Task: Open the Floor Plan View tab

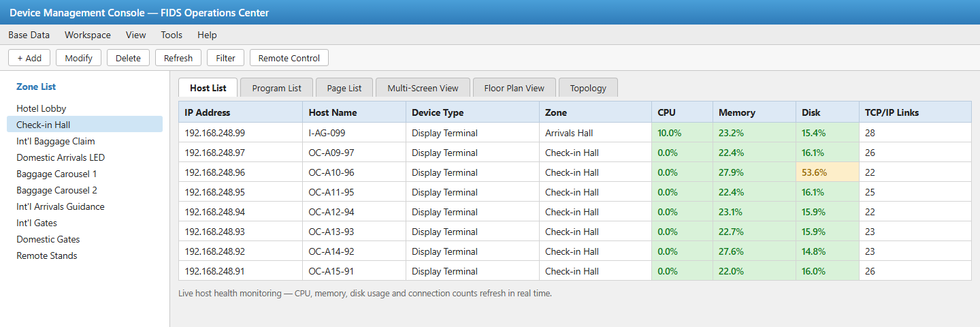Action: tap(514, 88)
